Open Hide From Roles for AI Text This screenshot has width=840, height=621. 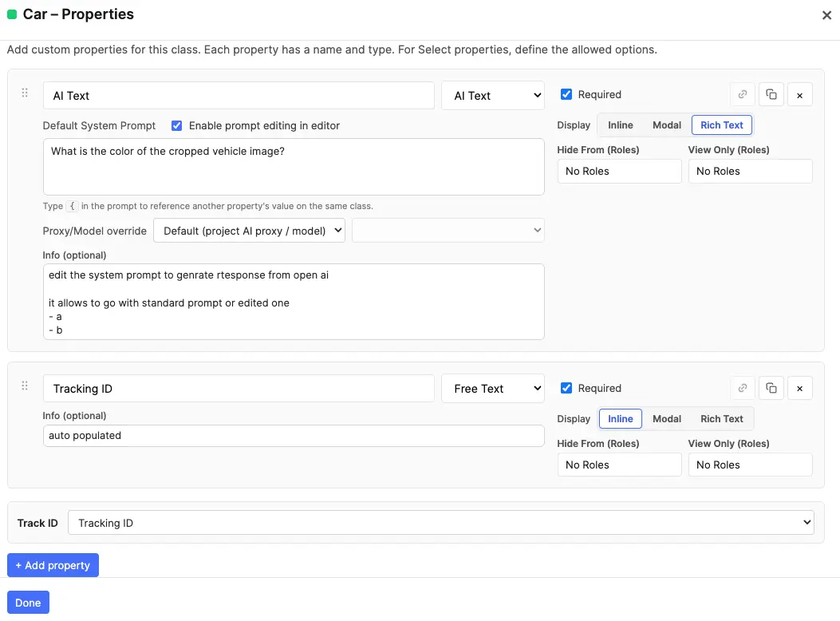(x=619, y=171)
